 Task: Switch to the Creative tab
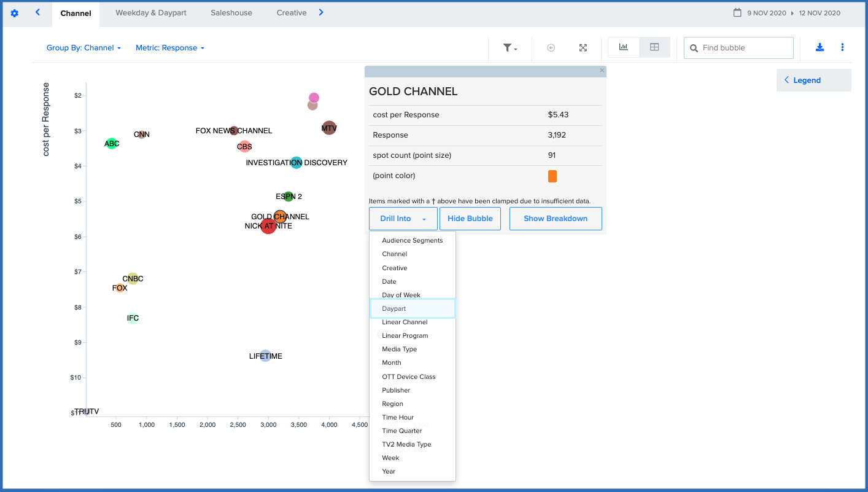pos(292,13)
